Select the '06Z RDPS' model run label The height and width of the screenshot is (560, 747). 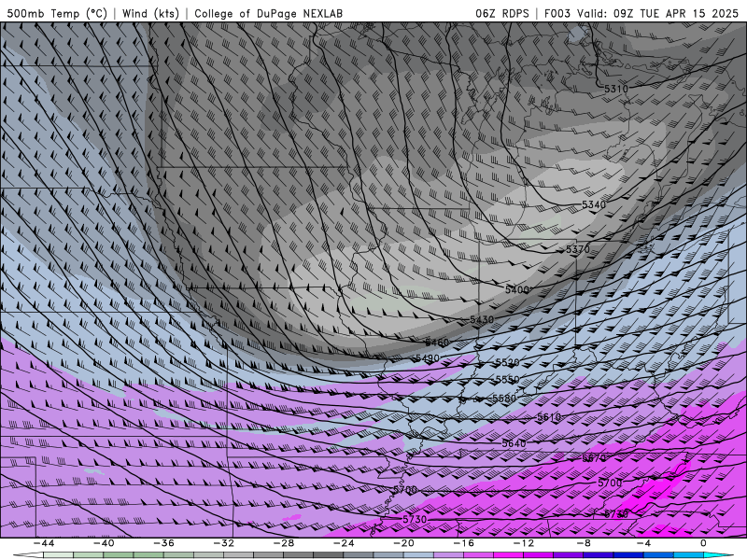[502, 13]
